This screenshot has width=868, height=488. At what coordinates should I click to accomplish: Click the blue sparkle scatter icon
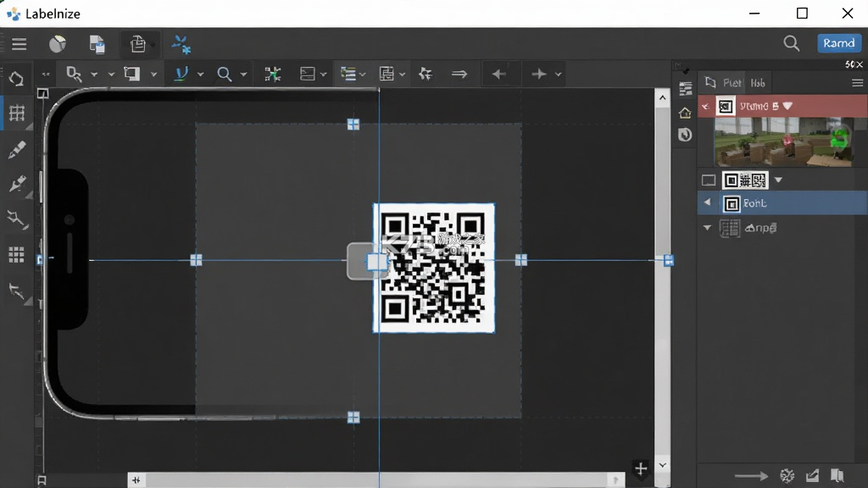coord(181,44)
